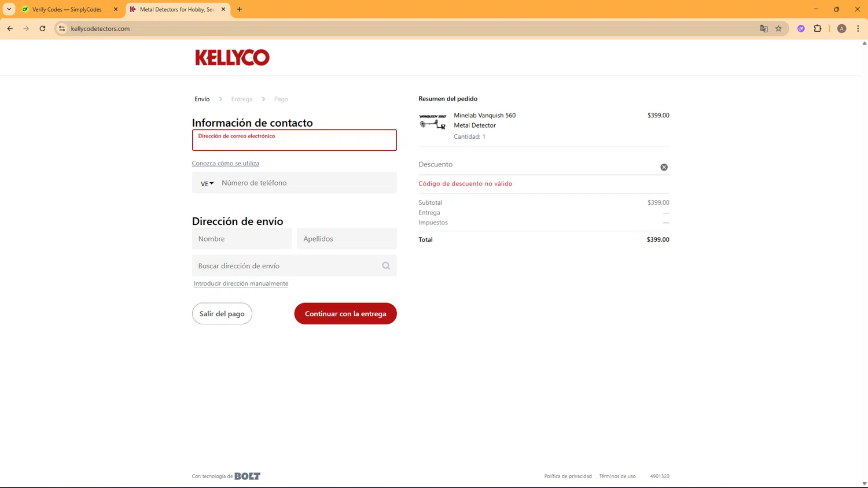Viewport: 868px width, 488px height.
Task: Focus the Buscar dirección de envío field
Action: pyautogui.click(x=295, y=266)
